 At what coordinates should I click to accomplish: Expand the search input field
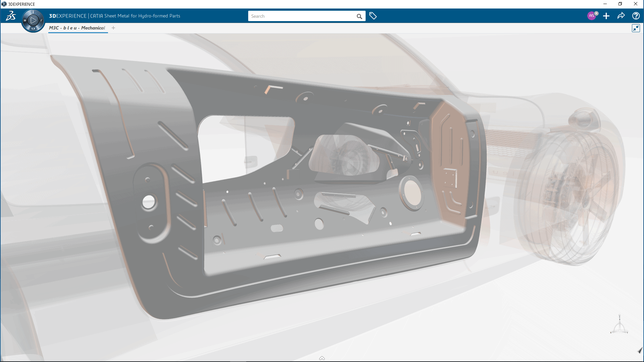pos(307,16)
